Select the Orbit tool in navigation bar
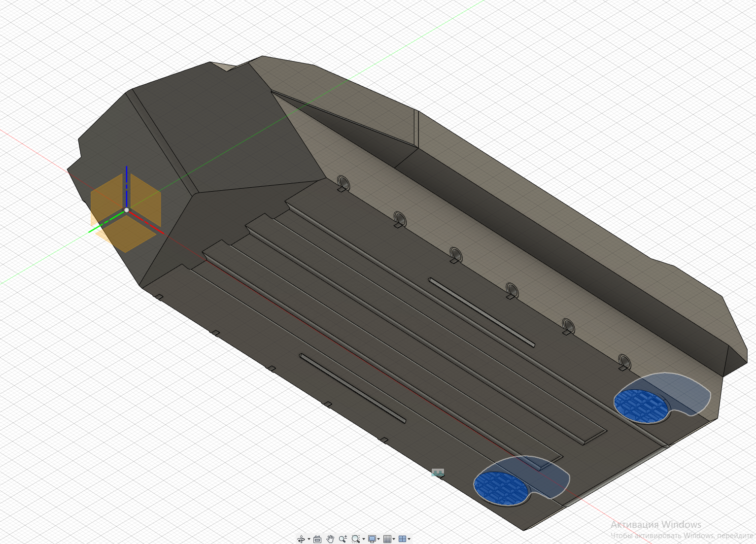 (301, 539)
